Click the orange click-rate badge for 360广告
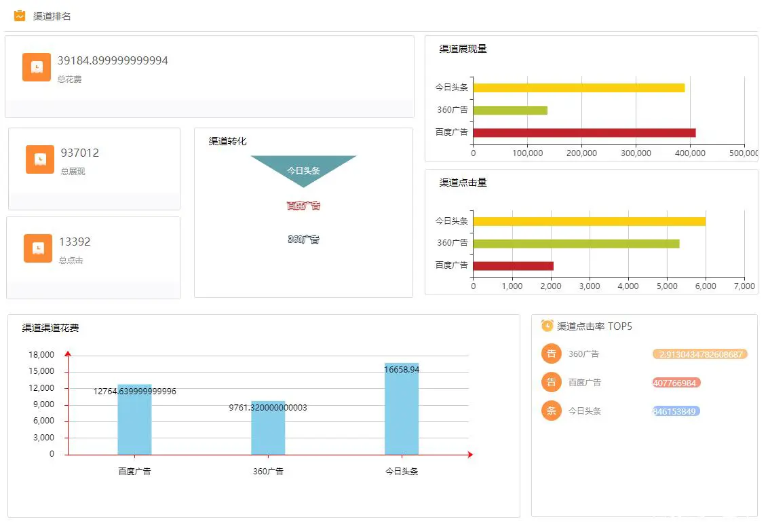The width and height of the screenshot is (770, 532). tap(699, 354)
